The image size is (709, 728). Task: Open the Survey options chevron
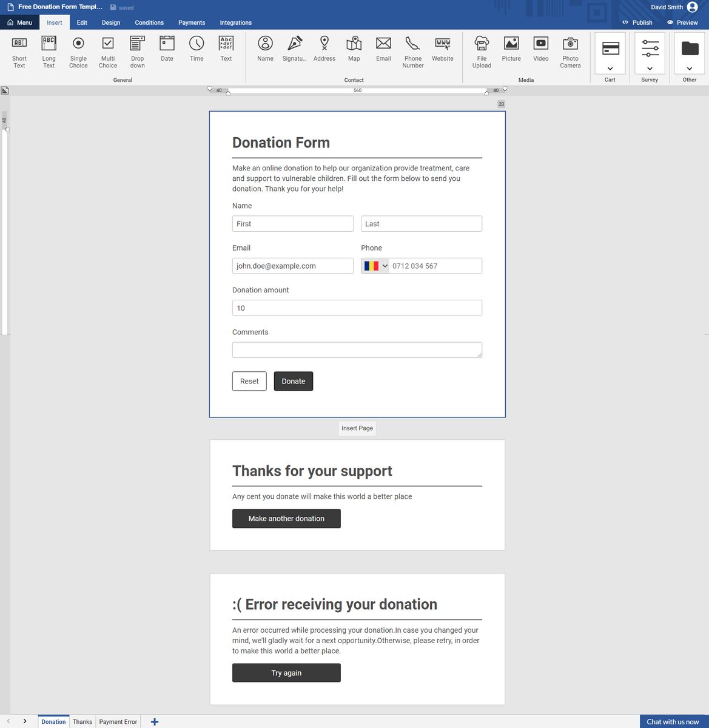650,69
